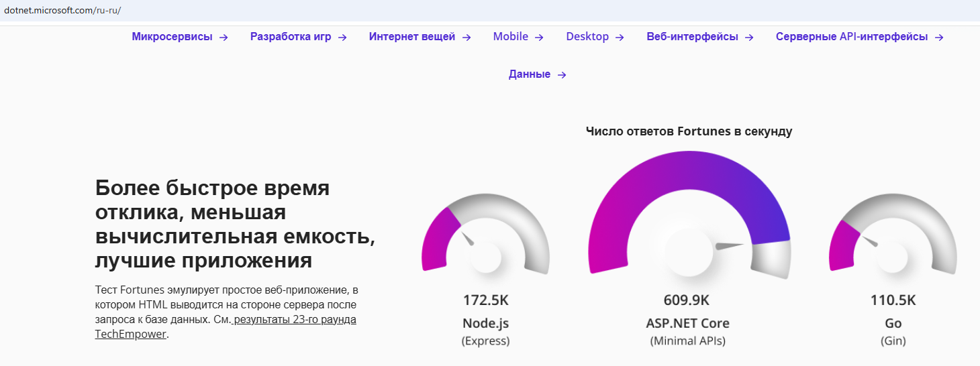Viewport: 980px width, 366px height.
Task: Click the arrow next to Микросервисы
Action: pyautogui.click(x=224, y=38)
